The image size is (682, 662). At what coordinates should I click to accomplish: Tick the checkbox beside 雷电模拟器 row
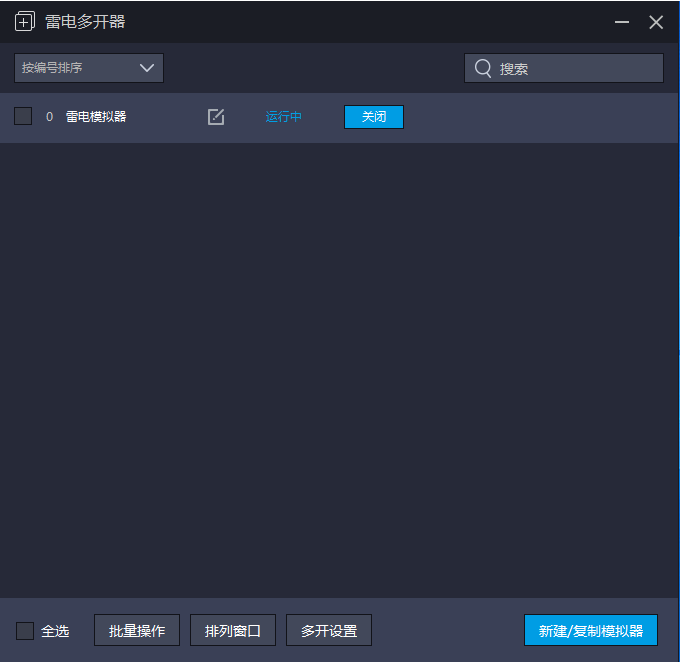[23, 116]
